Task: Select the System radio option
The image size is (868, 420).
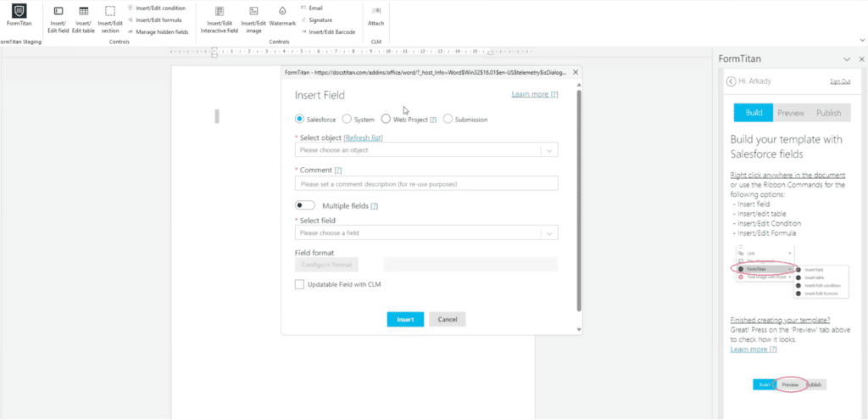Action: tap(347, 119)
